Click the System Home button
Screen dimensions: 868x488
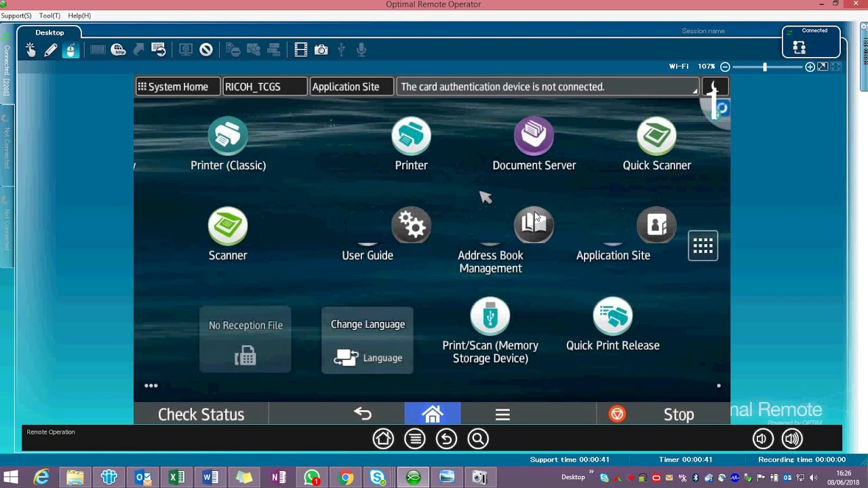pyautogui.click(x=178, y=87)
